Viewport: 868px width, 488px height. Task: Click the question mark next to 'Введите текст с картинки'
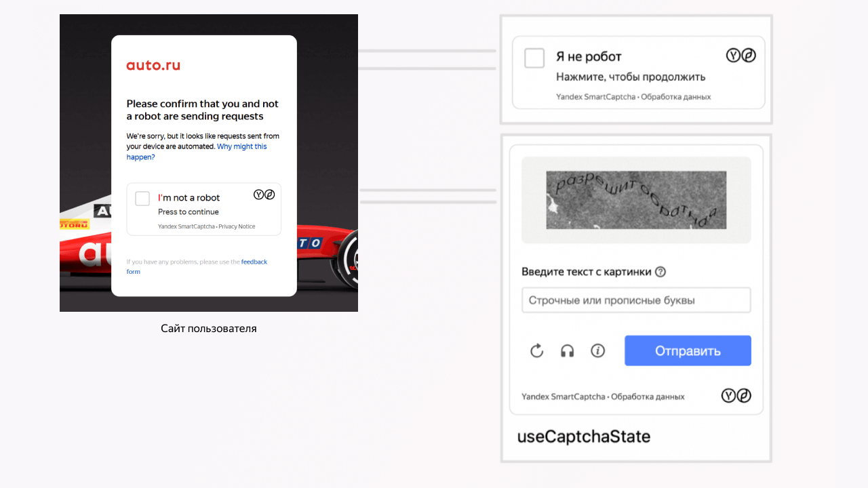click(x=660, y=272)
